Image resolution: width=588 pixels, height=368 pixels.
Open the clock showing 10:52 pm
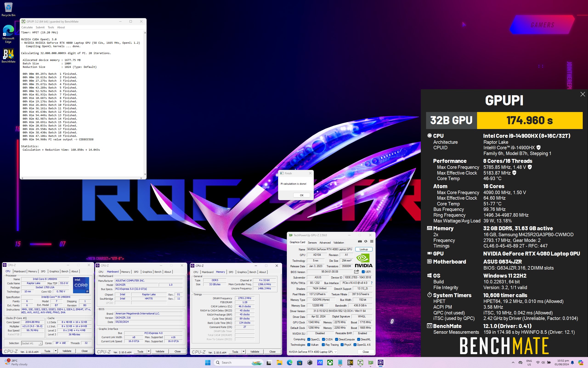pyautogui.click(x=562, y=362)
